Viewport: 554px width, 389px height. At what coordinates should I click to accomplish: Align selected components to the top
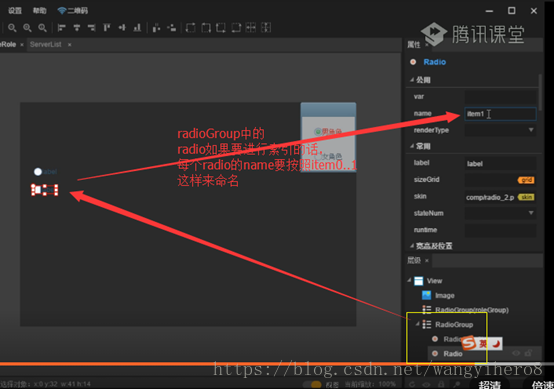pos(107,28)
